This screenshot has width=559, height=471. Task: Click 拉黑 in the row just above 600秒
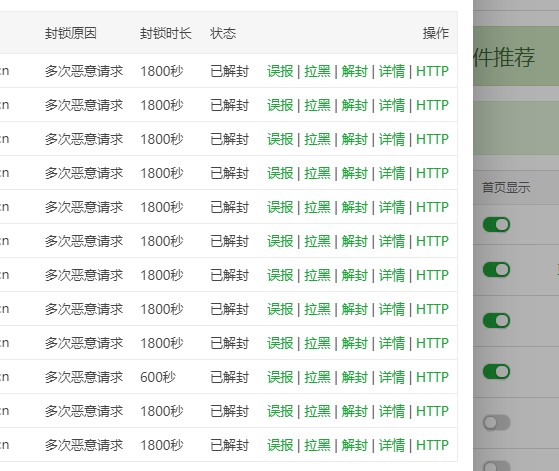pos(317,343)
